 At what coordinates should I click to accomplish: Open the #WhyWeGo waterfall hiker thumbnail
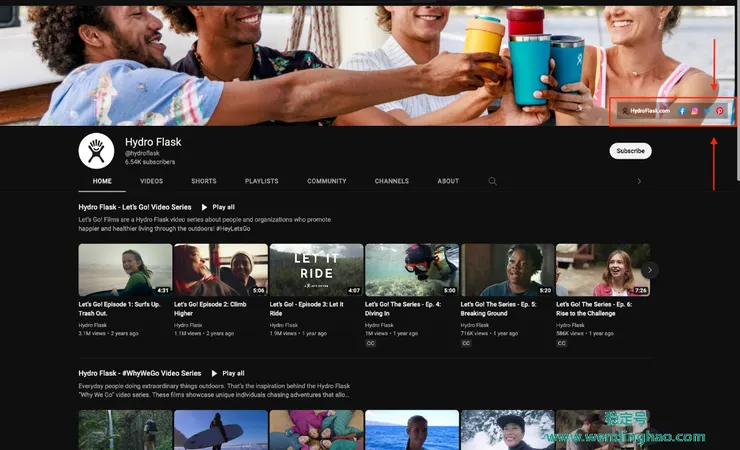(x=125, y=430)
